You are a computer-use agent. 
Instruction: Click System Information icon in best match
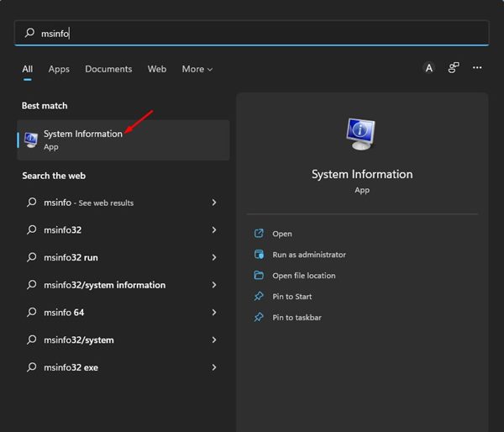[x=31, y=140]
